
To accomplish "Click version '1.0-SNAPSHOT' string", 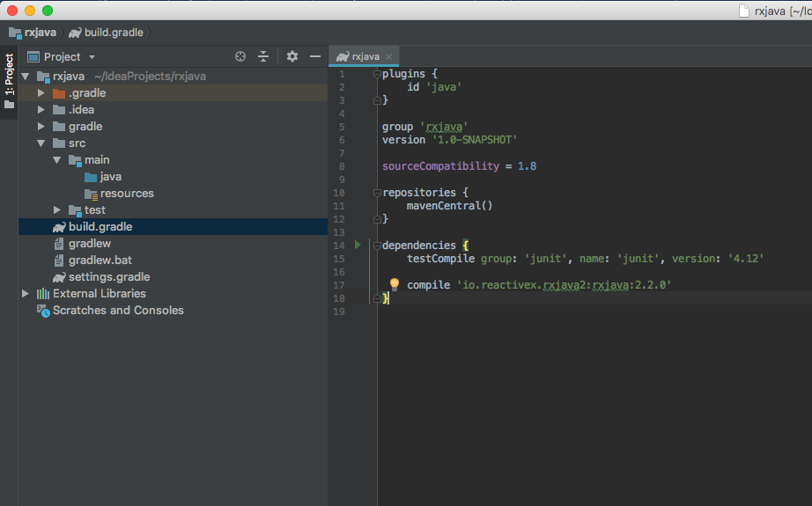I will coord(475,140).
